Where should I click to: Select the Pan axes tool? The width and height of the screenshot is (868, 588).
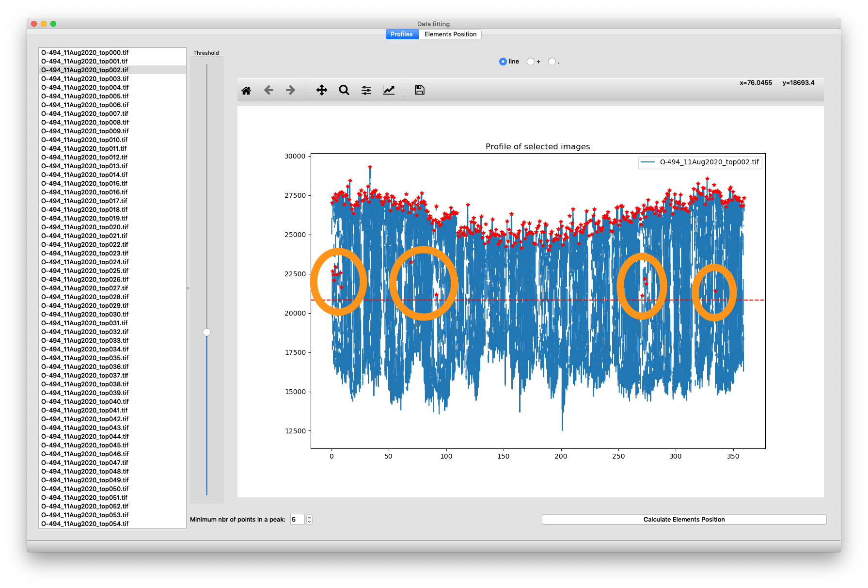[321, 90]
